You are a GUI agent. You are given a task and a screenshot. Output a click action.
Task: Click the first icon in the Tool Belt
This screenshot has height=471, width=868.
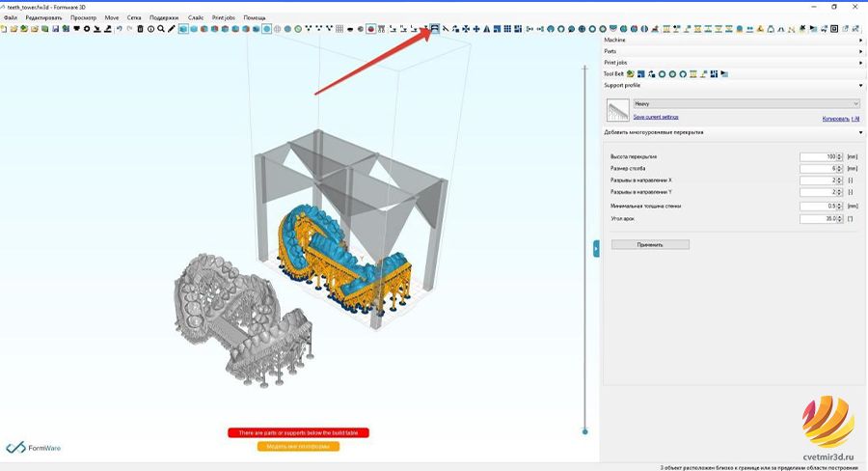click(630, 73)
